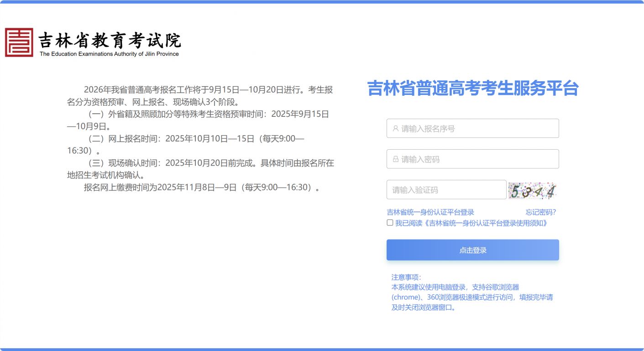Tick the 我已阅读 agreement checkbox

pyautogui.click(x=390, y=223)
